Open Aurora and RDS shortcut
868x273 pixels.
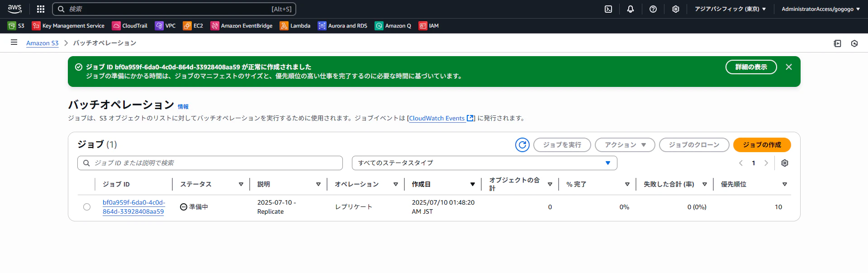(x=342, y=26)
